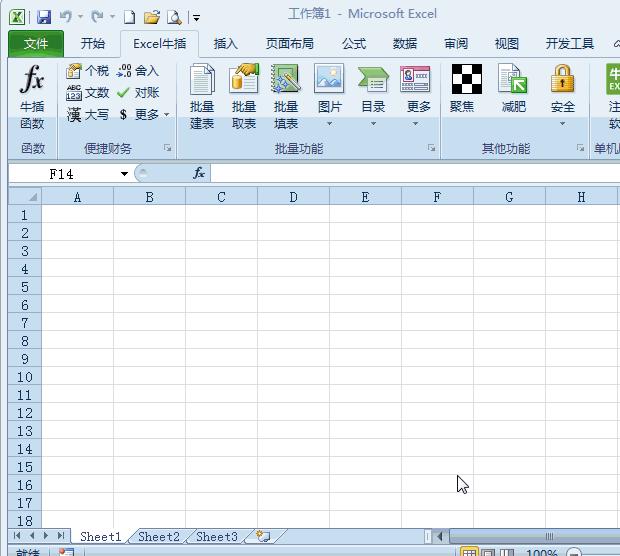Image resolution: width=620 pixels, height=556 pixels.
Task: Expand the 更多 dollar-sign dropdown in 便捷财务
Action: pos(166,115)
